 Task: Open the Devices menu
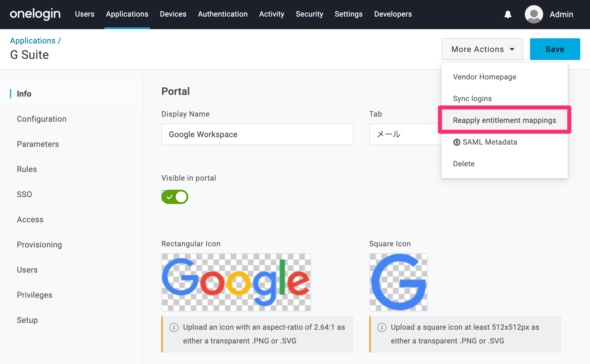pyautogui.click(x=173, y=14)
